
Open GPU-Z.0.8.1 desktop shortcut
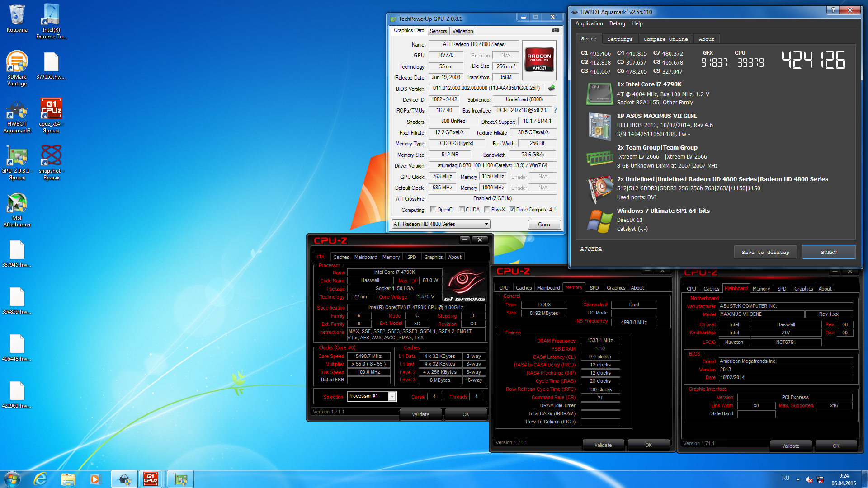tap(17, 163)
